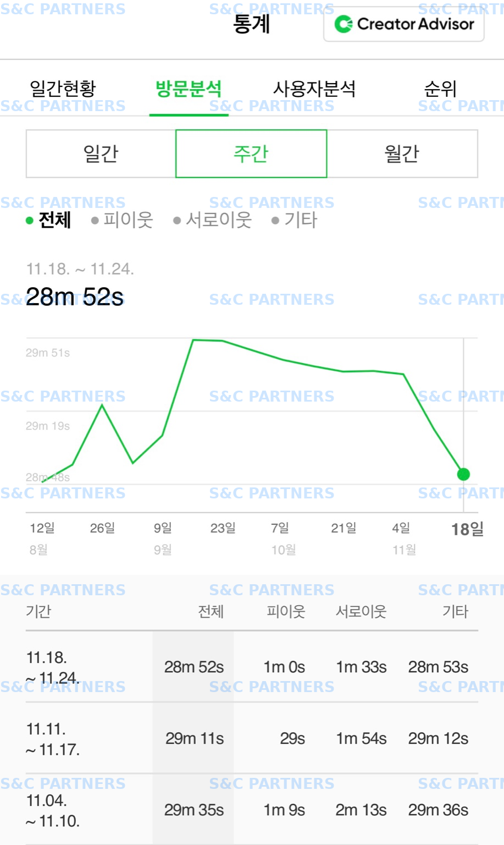Viewport: 504px width, 845px height.
Task: Switch to 월간 period view
Action: (x=402, y=153)
